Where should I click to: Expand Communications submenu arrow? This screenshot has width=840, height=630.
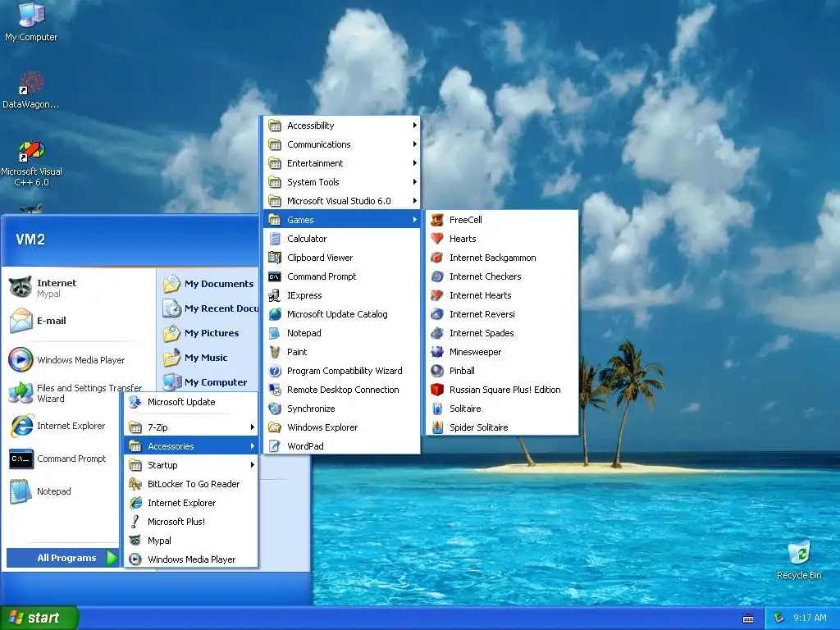pos(414,144)
